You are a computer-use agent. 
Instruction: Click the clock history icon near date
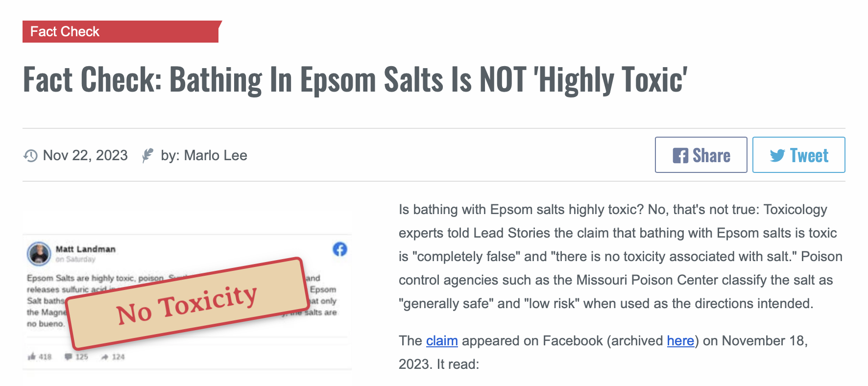click(30, 156)
